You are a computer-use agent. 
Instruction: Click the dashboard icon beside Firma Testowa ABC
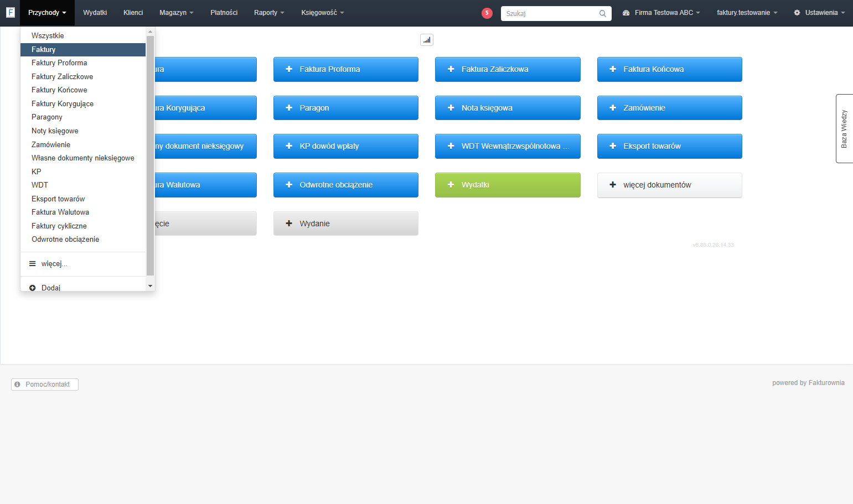[x=626, y=13]
